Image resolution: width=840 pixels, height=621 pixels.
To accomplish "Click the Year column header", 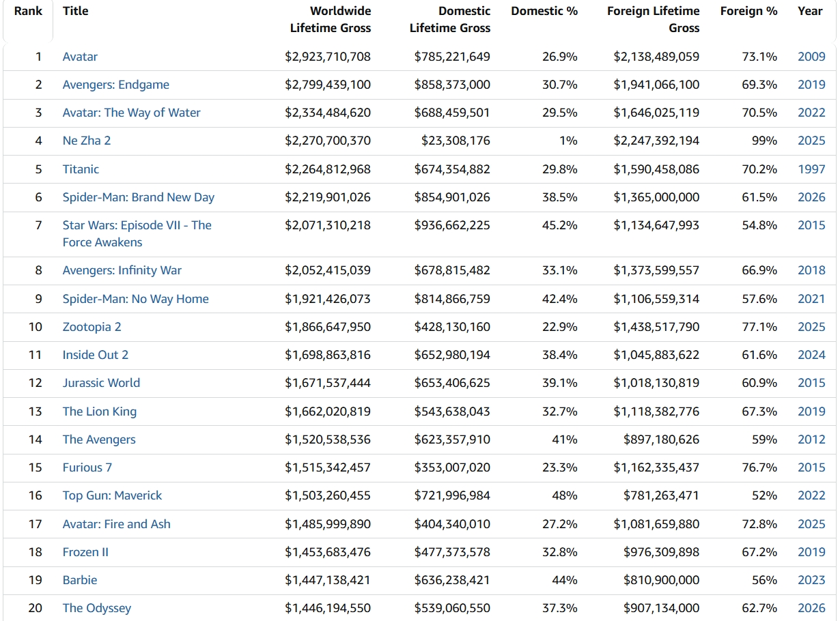I will [810, 11].
